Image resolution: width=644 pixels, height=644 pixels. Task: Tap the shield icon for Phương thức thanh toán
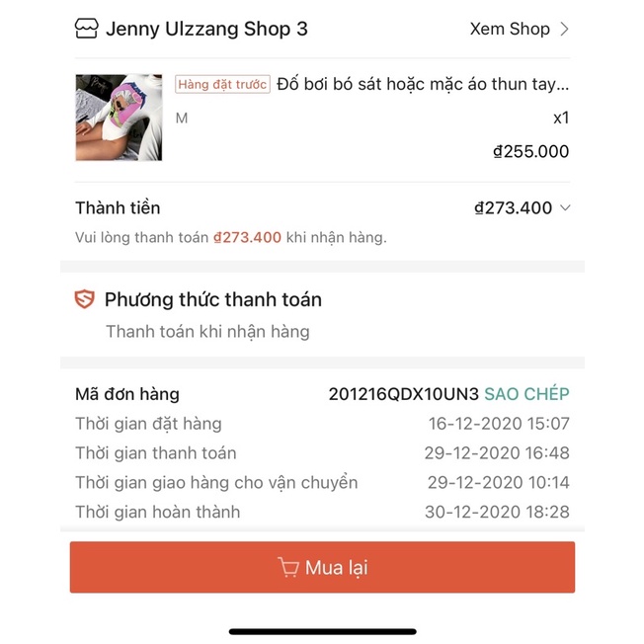click(x=85, y=299)
